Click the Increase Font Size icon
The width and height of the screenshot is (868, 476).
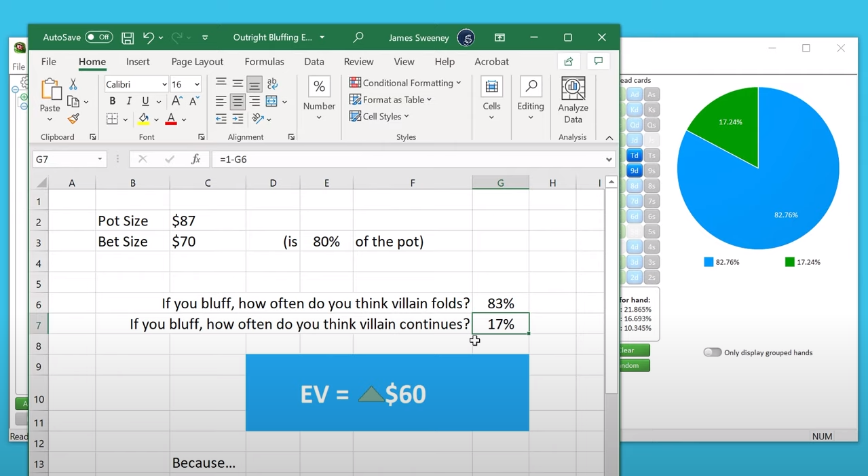coord(176,101)
